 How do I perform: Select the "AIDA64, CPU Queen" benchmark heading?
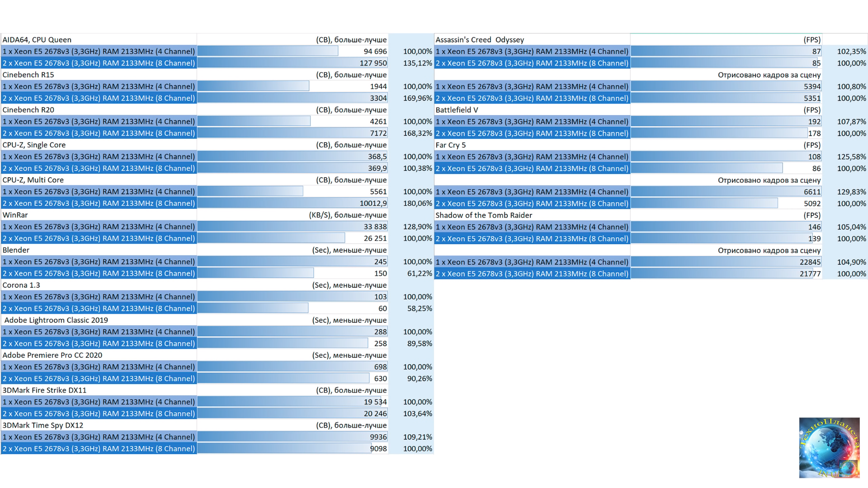pyautogui.click(x=37, y=40)
